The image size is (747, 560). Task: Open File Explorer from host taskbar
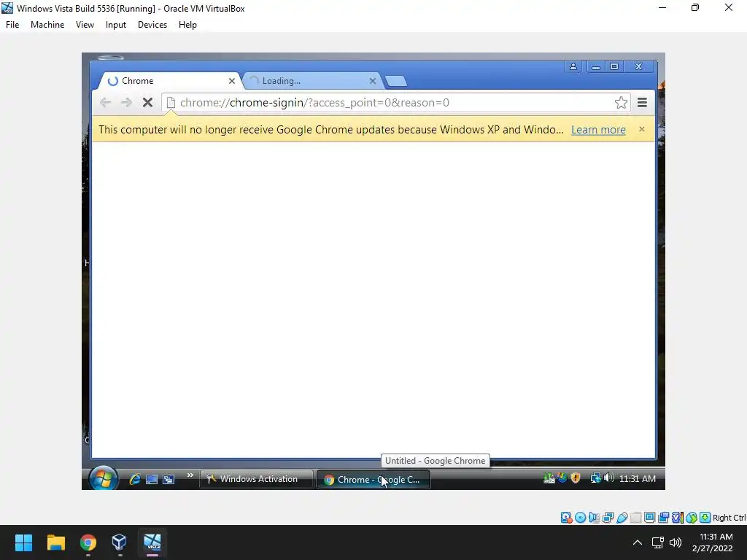pos(55,542)
